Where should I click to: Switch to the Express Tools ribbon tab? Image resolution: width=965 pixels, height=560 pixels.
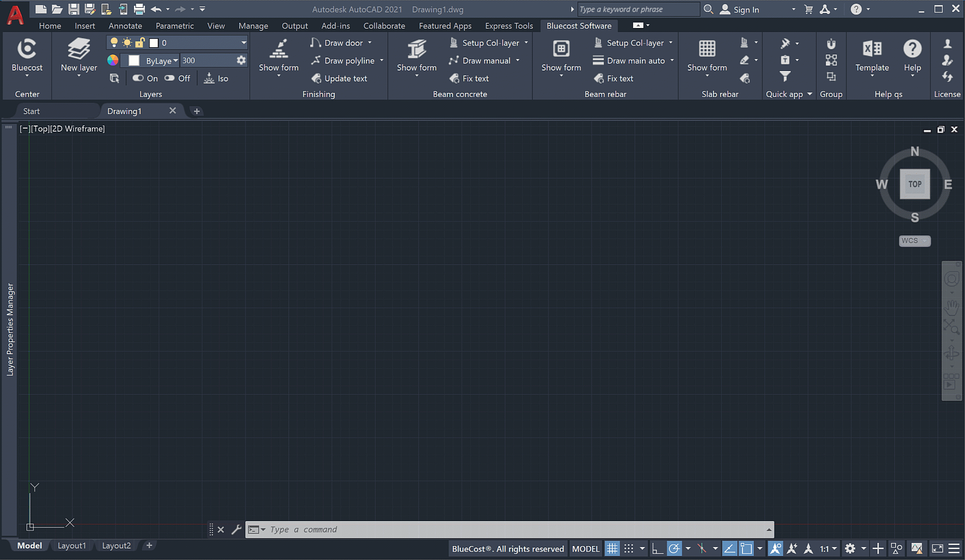click(x=508, y=26)
